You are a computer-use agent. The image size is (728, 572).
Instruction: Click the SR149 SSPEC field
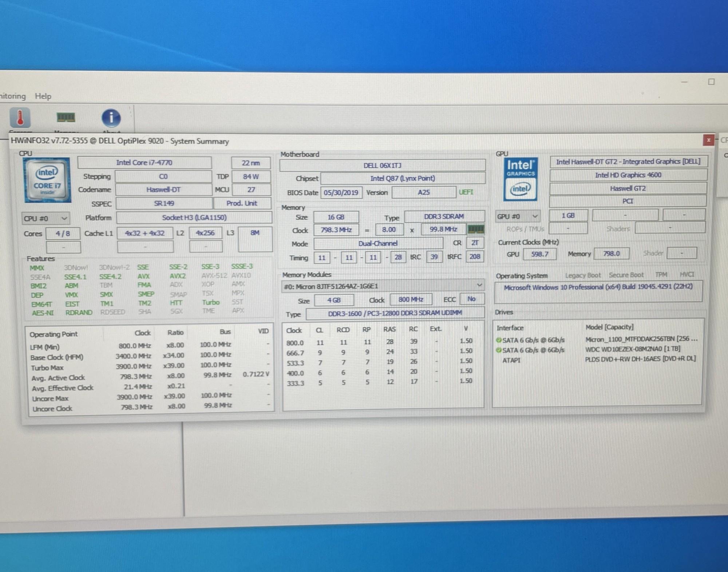tap(164, 203)
